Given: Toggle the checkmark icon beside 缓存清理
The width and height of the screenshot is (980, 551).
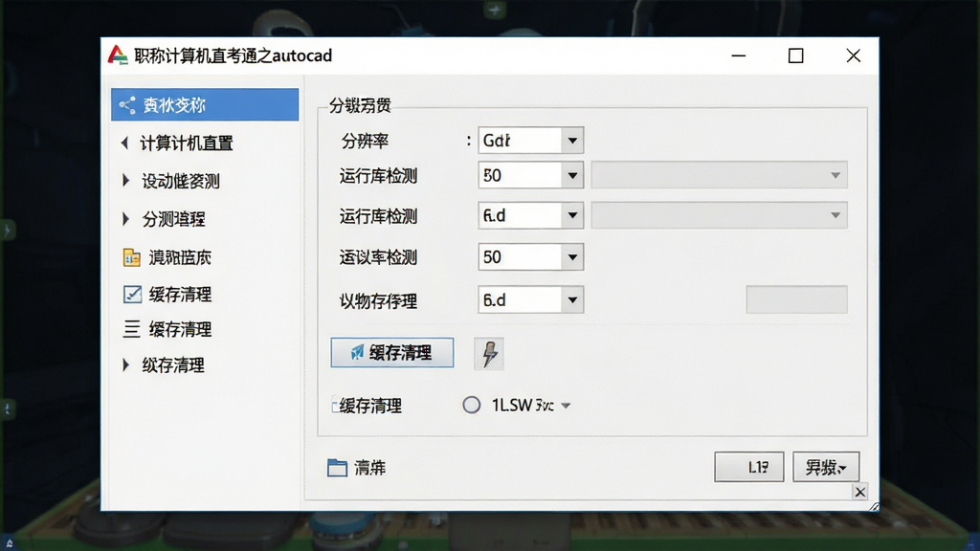Looking at the screenshot, I should click(x=132, y=295).
